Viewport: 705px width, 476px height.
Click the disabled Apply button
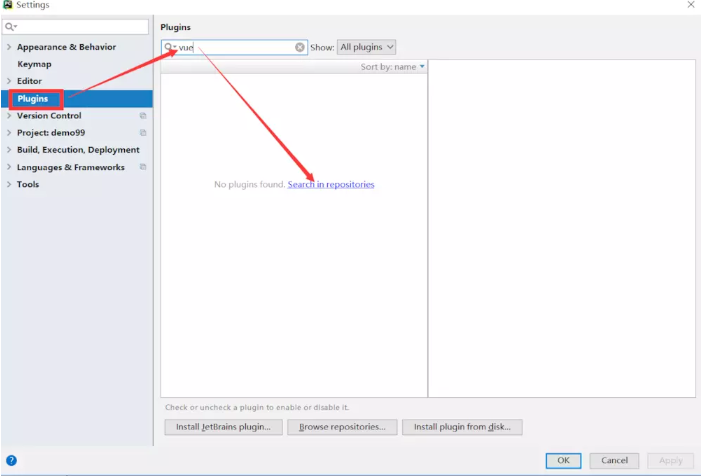click(x=670, y=461)
